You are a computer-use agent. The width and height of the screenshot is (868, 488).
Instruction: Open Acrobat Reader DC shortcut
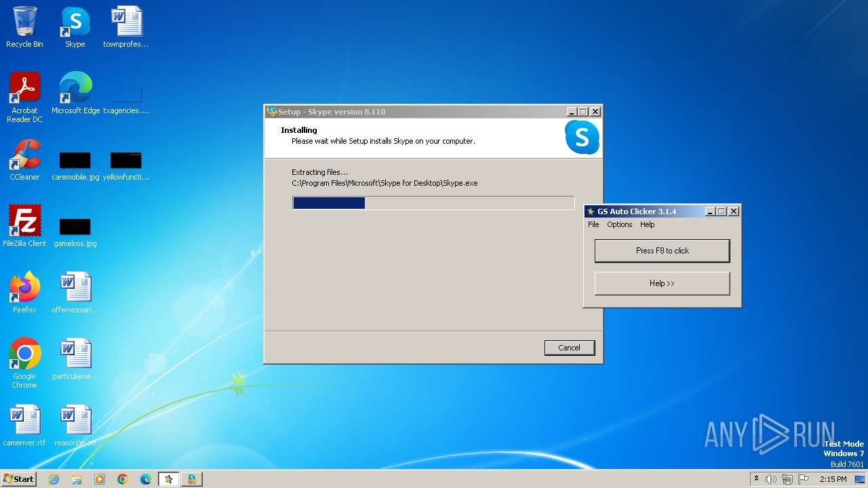point(24,97)
